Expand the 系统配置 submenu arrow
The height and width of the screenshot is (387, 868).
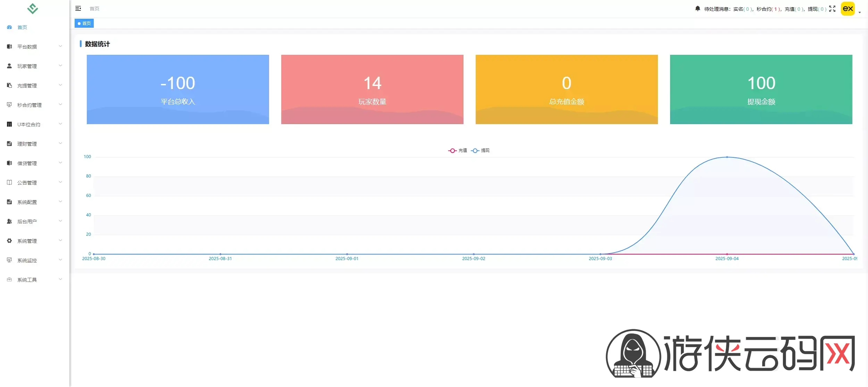(60, 201)
